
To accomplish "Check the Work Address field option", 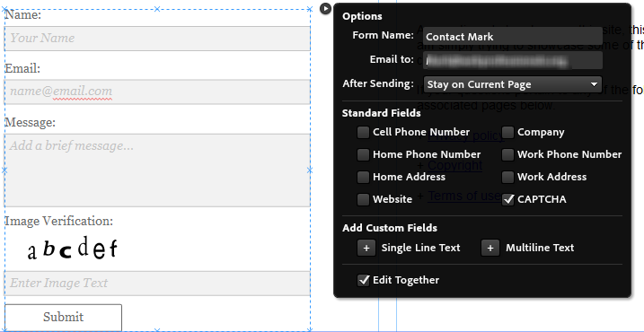I will [x=507, y=177].
